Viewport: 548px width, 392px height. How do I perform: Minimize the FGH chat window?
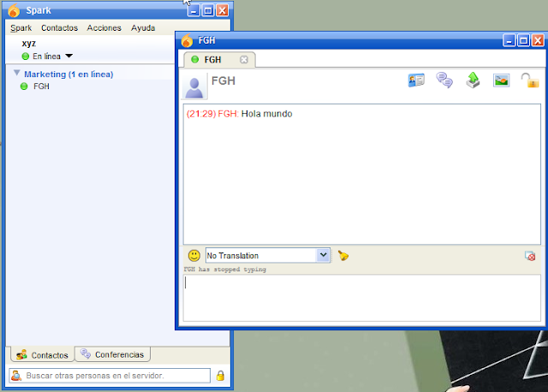pos(509,40)
